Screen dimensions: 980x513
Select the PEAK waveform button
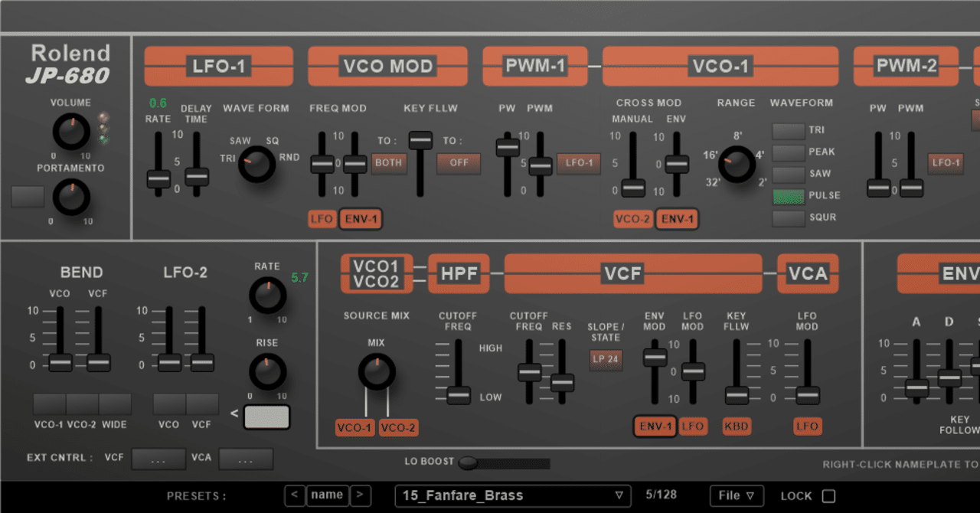coord(788,152)
